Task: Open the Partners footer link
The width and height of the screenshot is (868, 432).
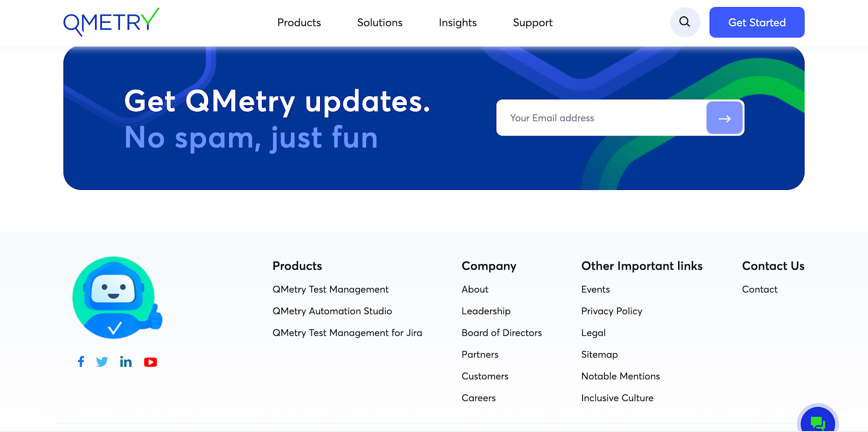Action: (480, 354)
